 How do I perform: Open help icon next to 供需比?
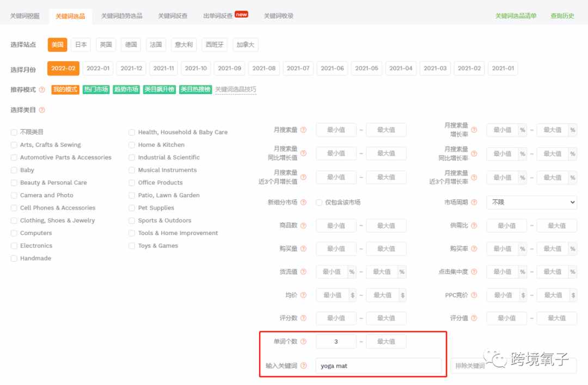474,226
